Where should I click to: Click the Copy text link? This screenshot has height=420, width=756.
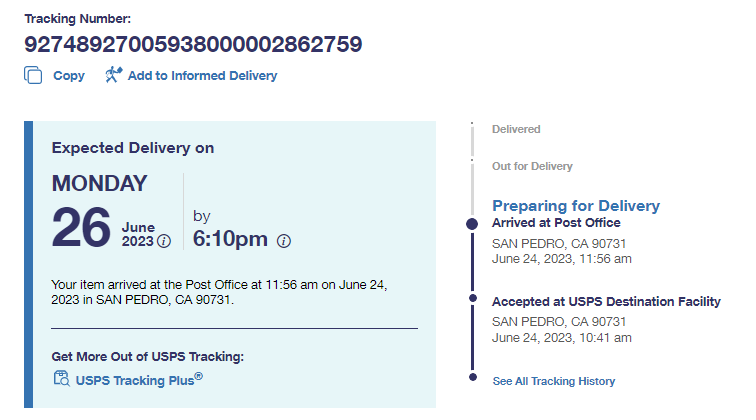coord(69,76)
